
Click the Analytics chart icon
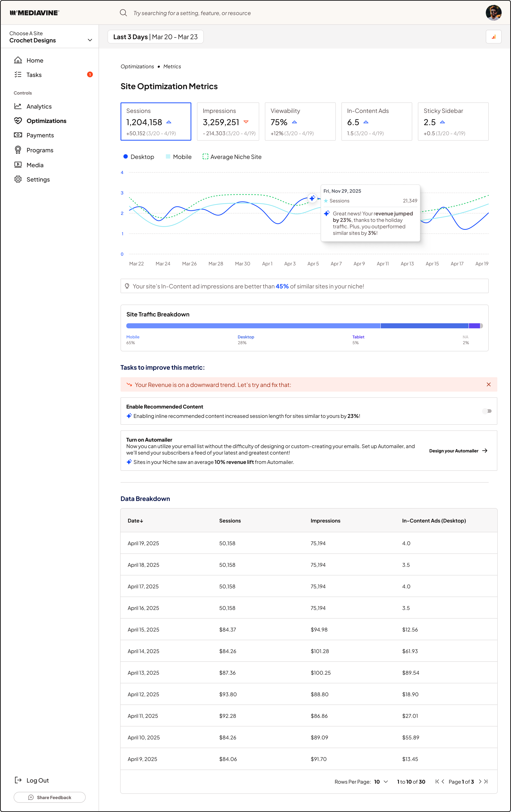click(18, 106)
